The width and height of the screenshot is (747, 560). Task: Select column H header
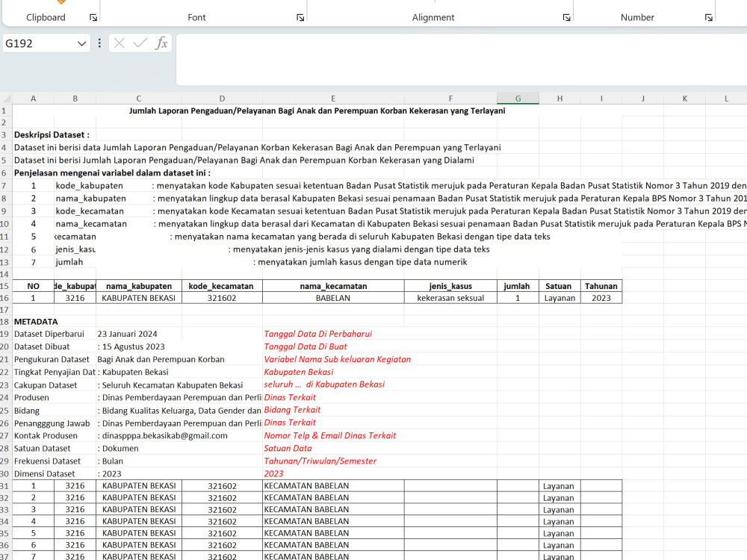[x=560, y=99]
